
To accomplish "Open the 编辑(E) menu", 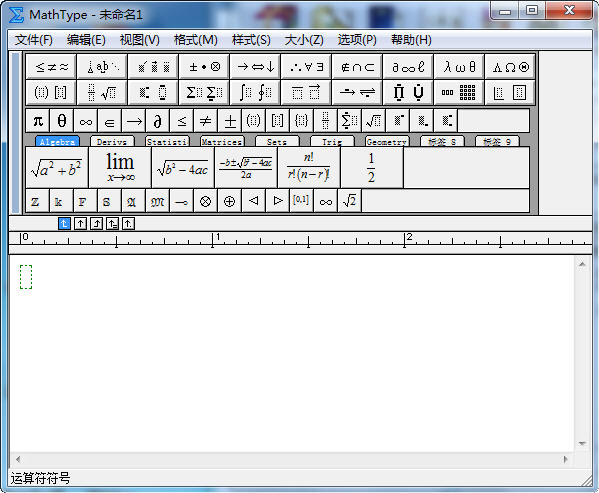I will pos(86,40).
